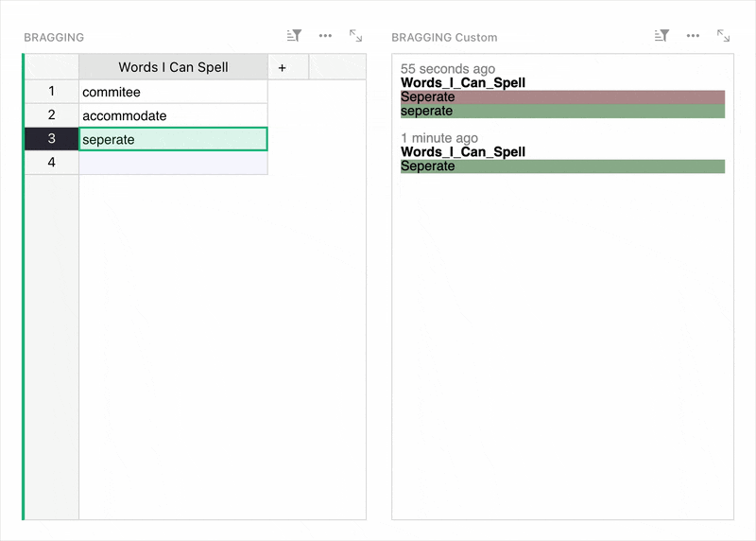
Task: Select the 'commitee' cell
Action: tap(173, 92)
